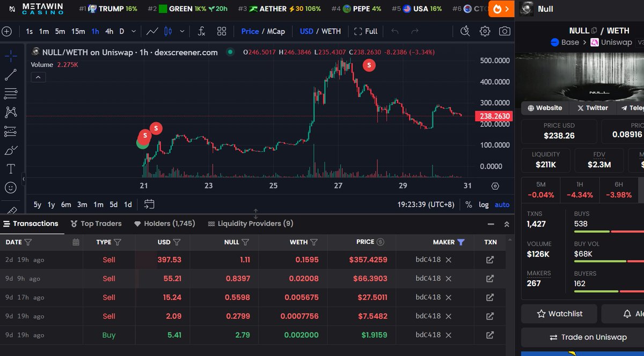Click the undo arrow in chart toolbar

click(x=395, y=31)
